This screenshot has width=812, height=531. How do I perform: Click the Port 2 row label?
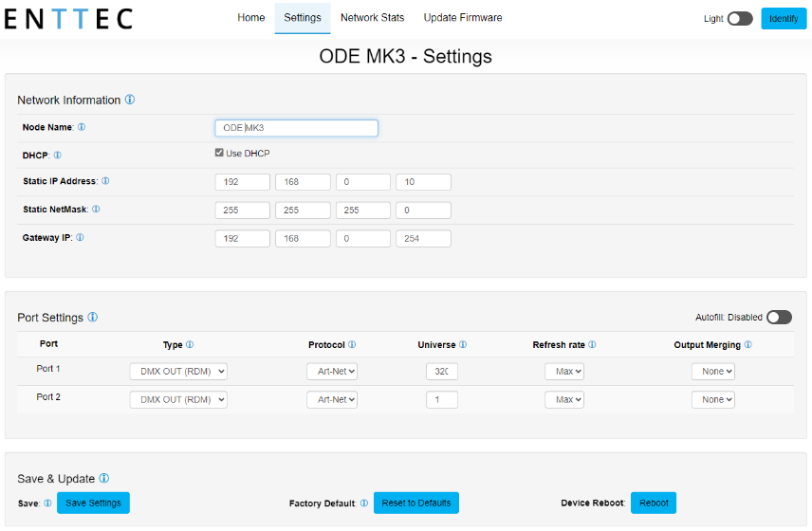[x=48, y=397]
